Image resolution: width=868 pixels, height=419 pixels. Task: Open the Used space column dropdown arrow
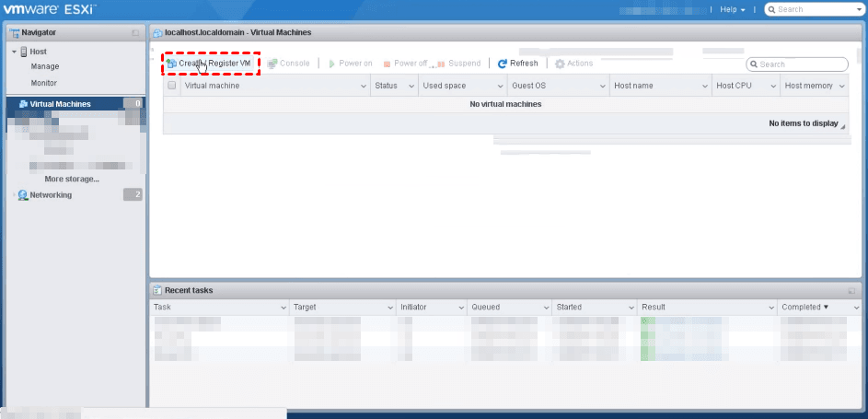click(501, 87)
